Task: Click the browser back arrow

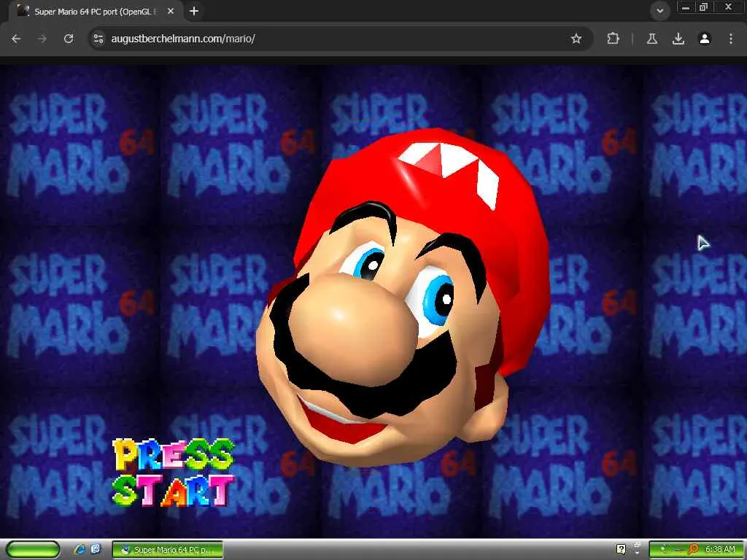Action: [x=16, y=39]
